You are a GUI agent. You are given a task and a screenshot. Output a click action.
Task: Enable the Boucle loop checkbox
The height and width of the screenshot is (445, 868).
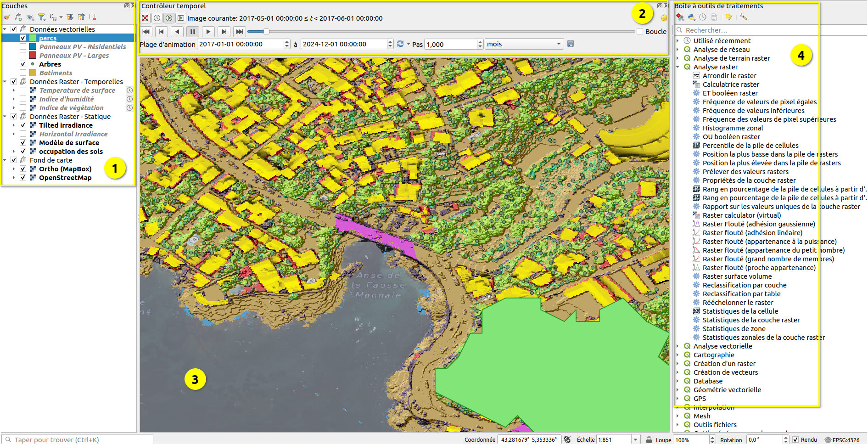[640, 31]
